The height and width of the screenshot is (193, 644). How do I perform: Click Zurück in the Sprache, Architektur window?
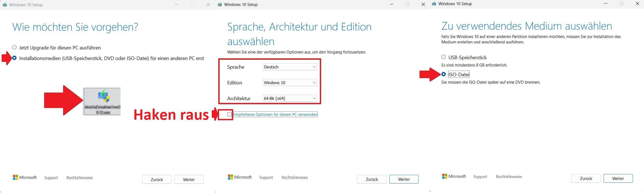(x=372, y=179)
